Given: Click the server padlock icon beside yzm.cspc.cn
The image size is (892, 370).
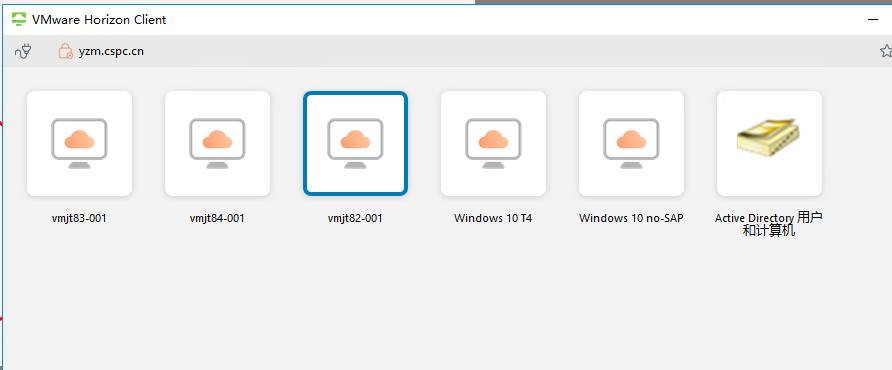Looking at the screenshot, I should click(x=65, y=51).
